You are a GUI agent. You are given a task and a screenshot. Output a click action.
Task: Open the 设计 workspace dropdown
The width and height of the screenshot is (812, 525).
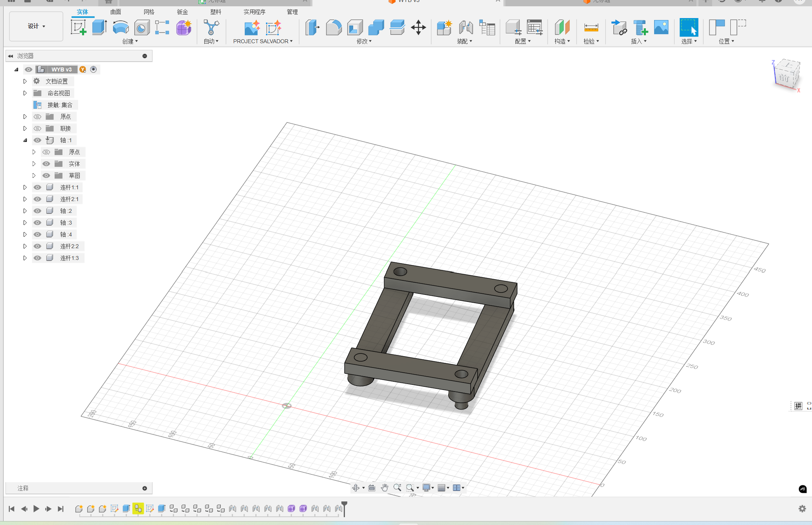(36, 26)
